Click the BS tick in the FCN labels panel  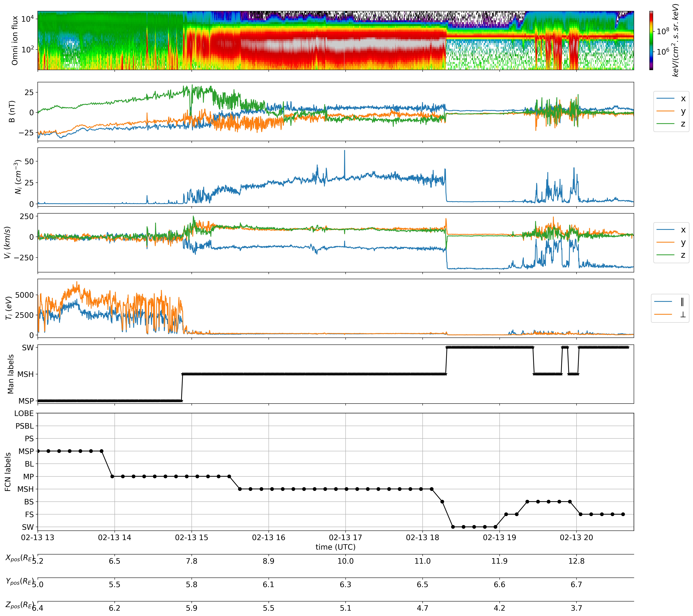(29, 502)
